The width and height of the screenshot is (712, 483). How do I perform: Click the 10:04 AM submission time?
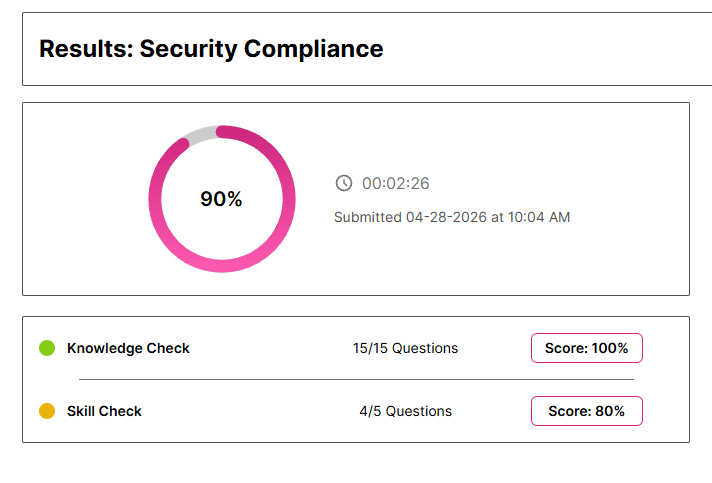pos(539,217)
